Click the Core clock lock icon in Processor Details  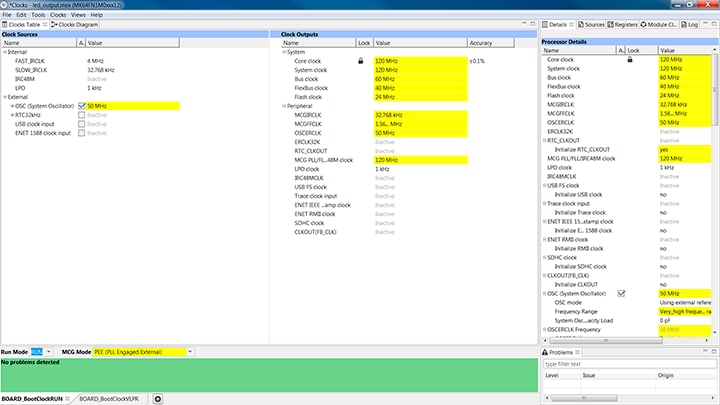coord(629,60)
